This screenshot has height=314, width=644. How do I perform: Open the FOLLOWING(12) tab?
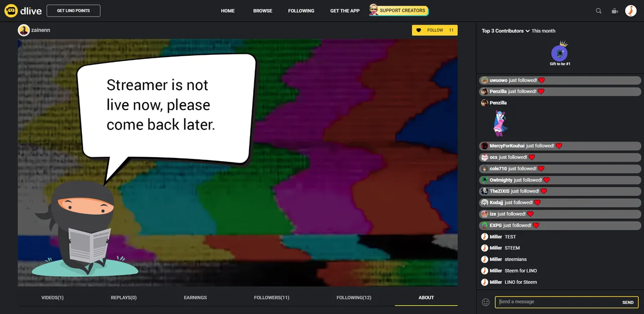click(x=354, y=298)
